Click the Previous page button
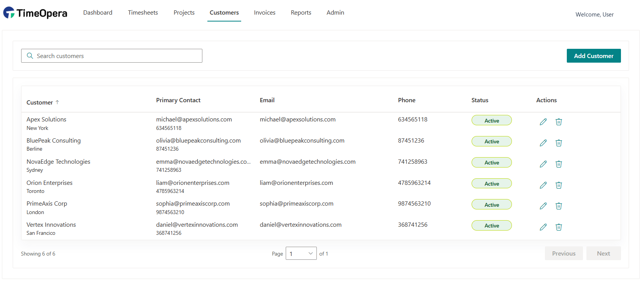This screenshot has width=644, height=284. click(564, 253)
